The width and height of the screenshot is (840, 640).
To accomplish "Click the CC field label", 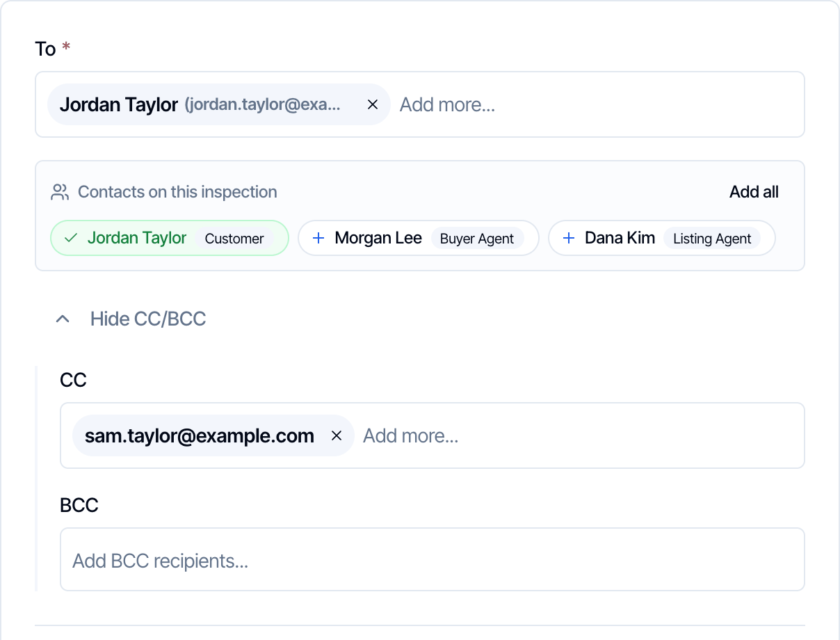I will click(x=73, y=380).
